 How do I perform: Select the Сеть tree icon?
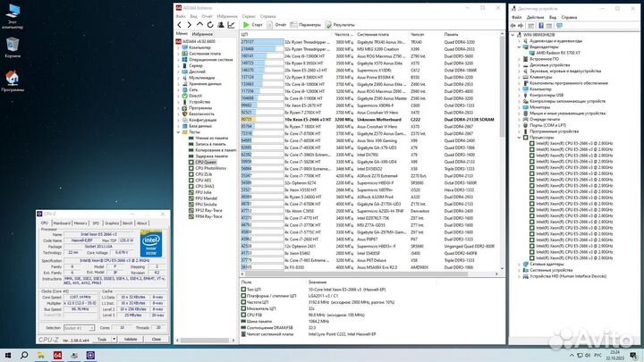[x=185, y=89]
